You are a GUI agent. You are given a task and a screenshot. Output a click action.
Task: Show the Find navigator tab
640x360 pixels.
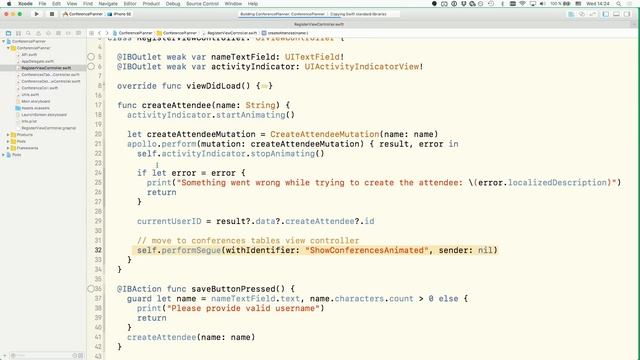coord(28,33)
